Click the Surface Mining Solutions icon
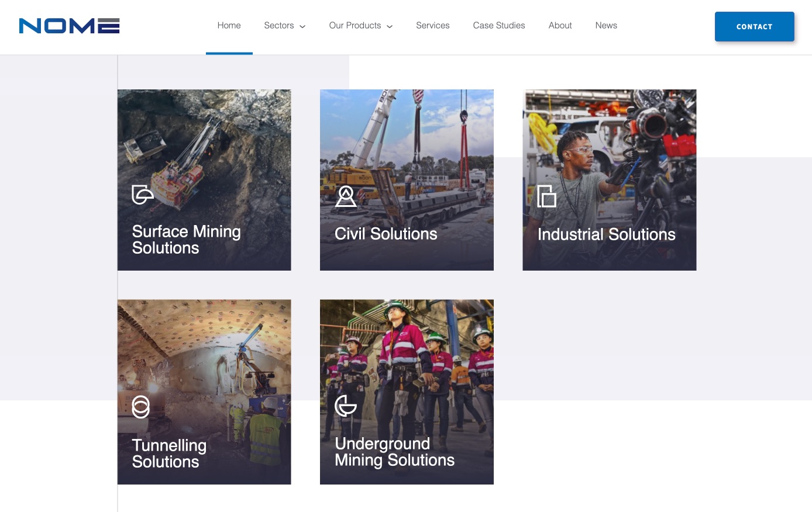812x512 pixels. 142,195
